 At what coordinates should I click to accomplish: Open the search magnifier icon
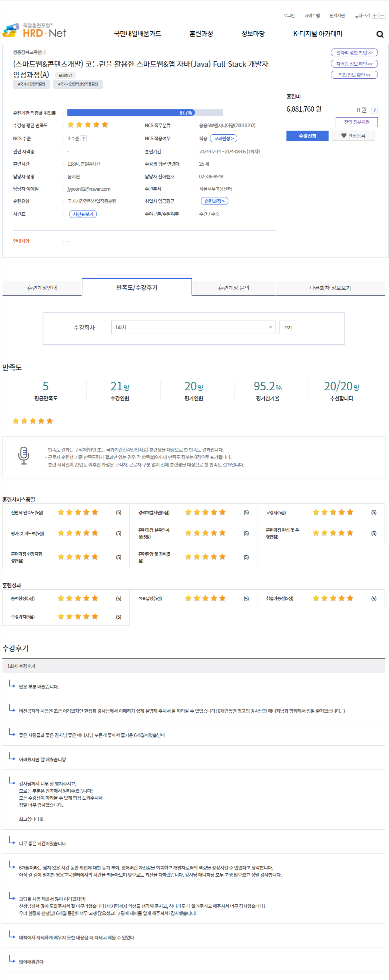tap(380, 34)
